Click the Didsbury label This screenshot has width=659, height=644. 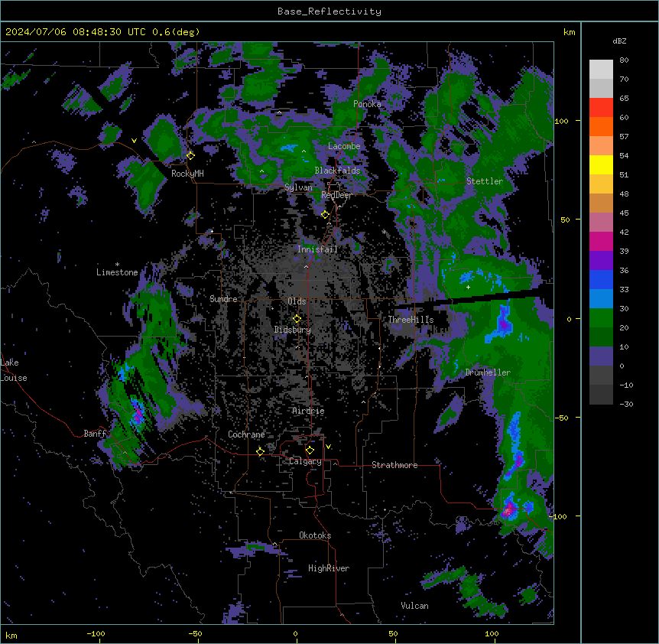tap(293, 330)
